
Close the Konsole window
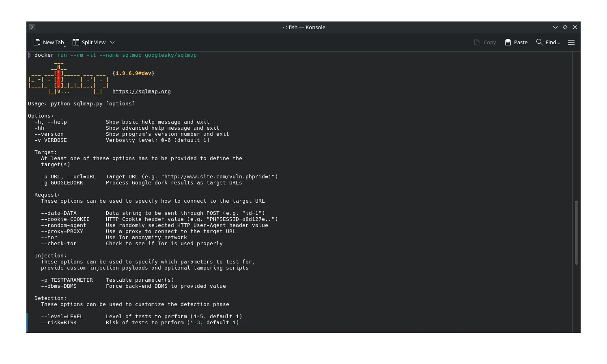[x=575, y=27]
